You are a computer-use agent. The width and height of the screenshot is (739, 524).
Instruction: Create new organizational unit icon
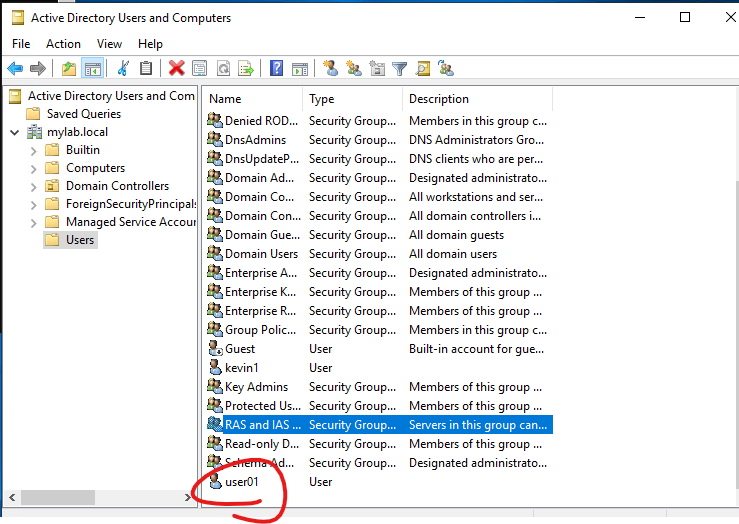coord(377,69)
